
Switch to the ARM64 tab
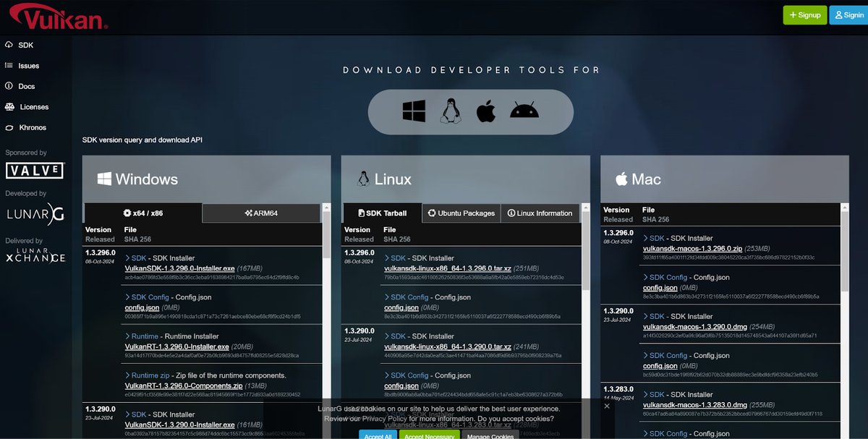pos(261,213)
